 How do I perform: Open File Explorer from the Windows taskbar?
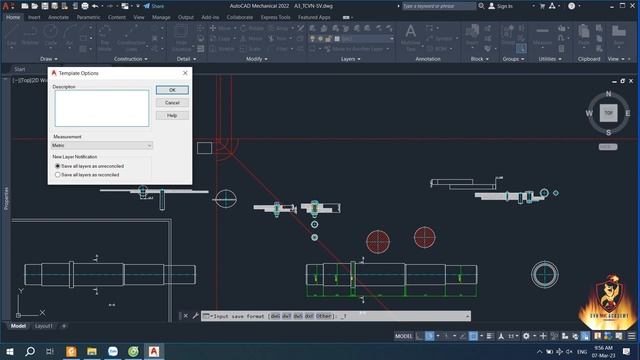pos(92,351)
